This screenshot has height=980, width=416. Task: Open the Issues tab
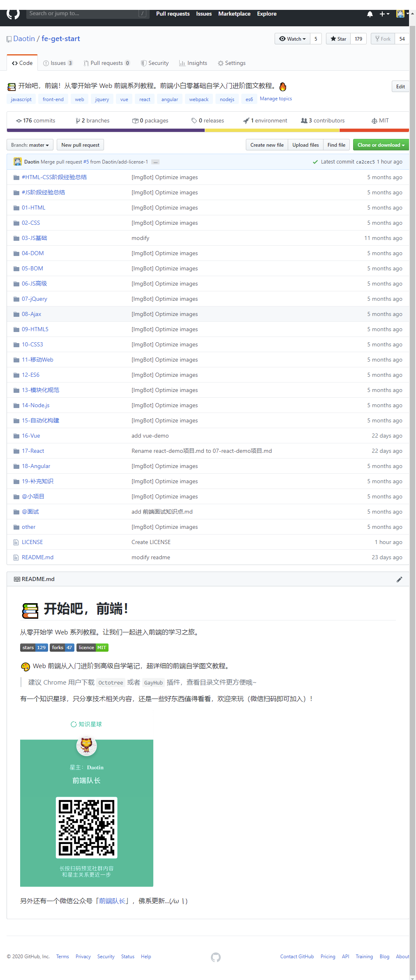[58, 63]
